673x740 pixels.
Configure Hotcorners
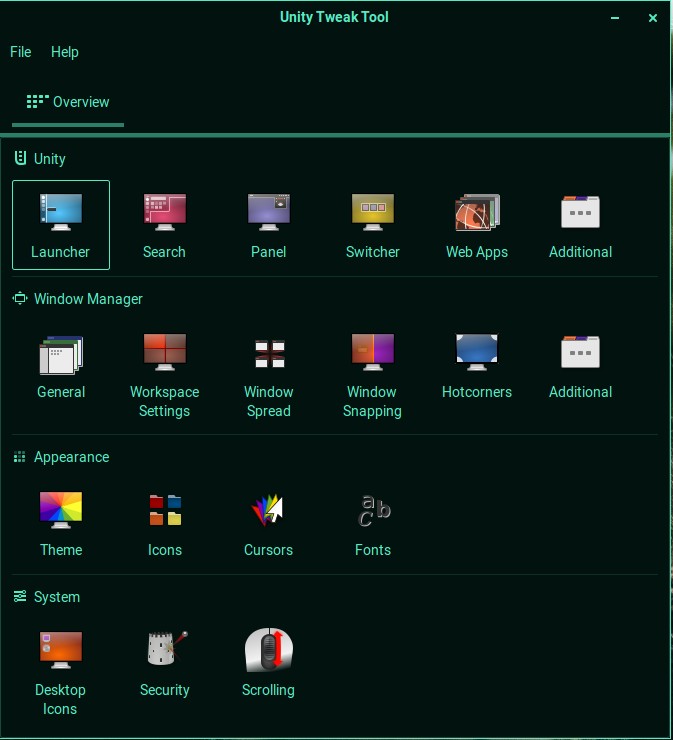[x=476, y=364]
